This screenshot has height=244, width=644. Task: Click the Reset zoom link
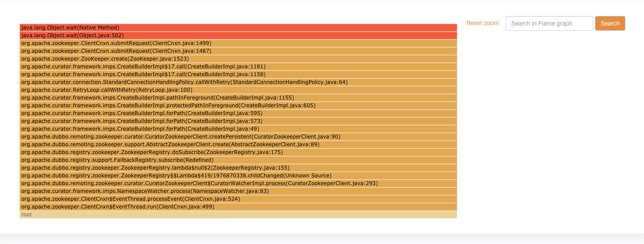(x=482, y=23)
